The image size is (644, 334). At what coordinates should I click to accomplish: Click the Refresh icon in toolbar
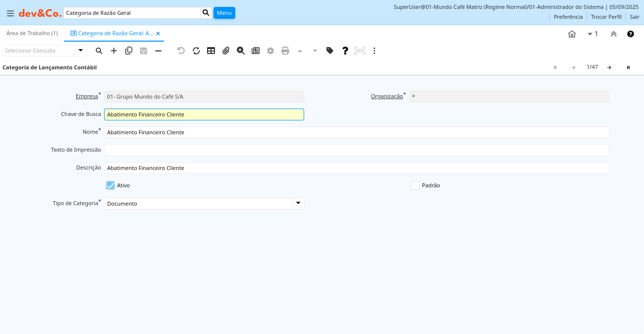(x=196, y=51)
